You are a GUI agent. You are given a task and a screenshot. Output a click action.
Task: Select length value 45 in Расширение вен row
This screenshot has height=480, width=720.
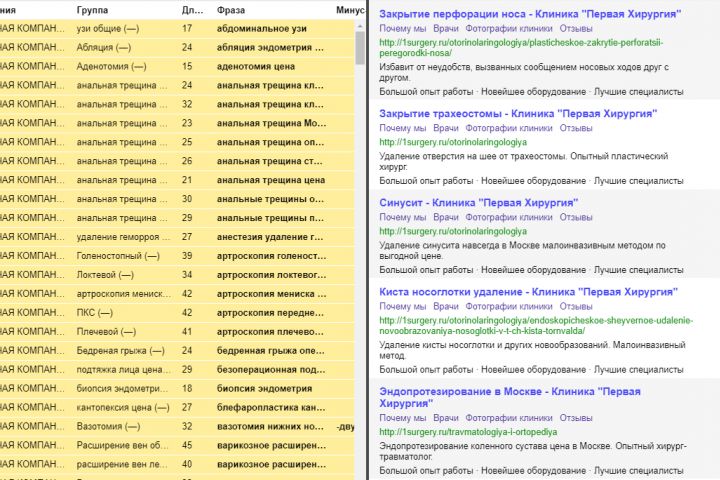click(x=187, y=445)
